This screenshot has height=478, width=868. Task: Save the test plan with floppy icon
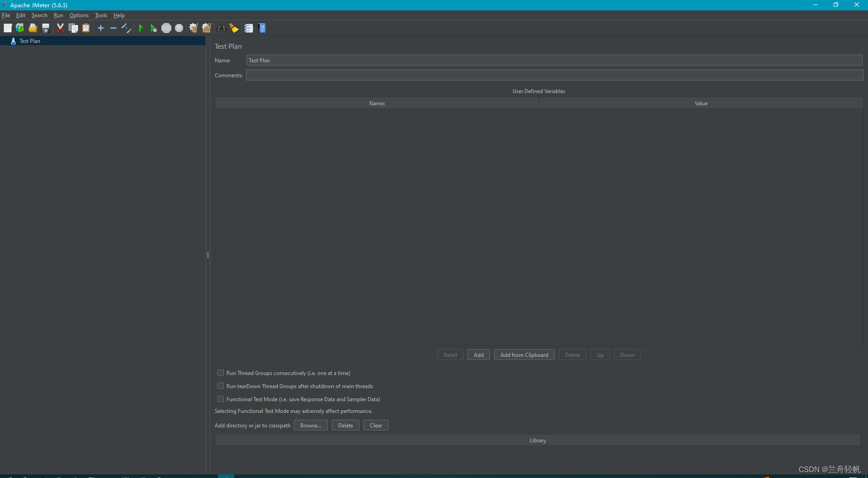(46, 28)
